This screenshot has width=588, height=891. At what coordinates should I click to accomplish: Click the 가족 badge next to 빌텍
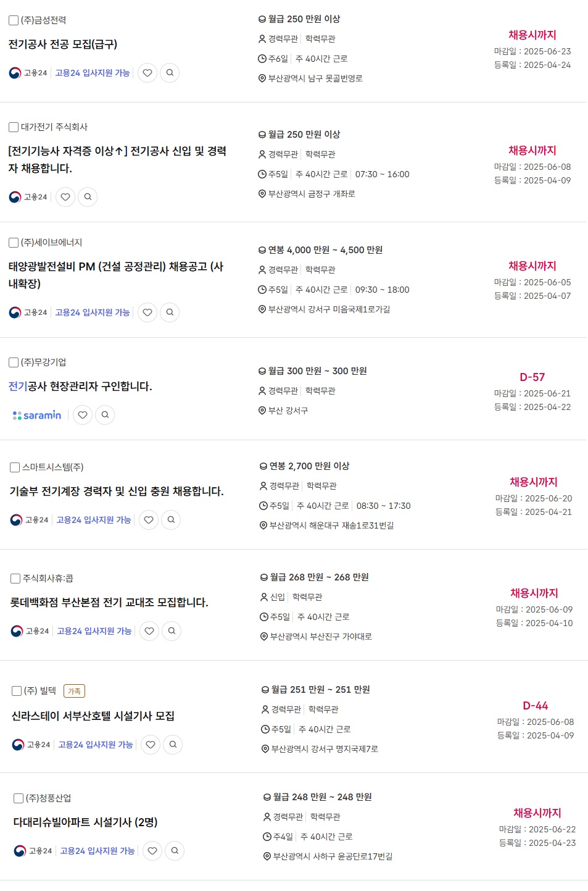(74, 691)
